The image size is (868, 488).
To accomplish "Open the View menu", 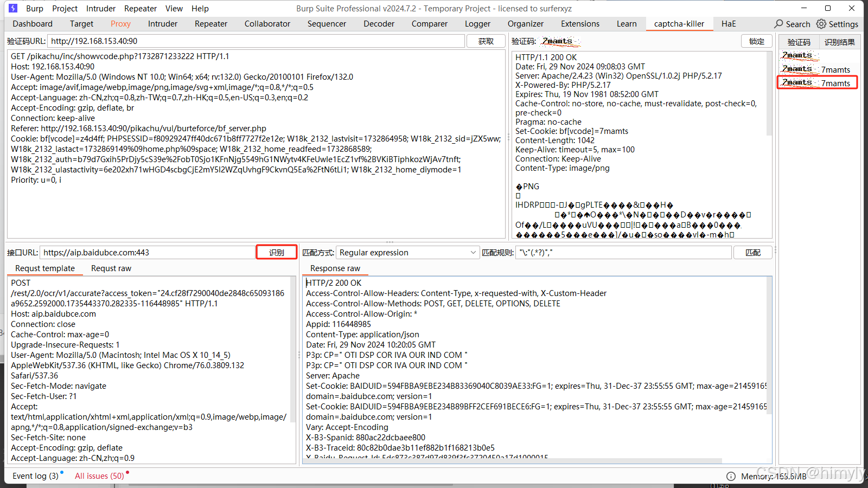I will coord(174,8).
